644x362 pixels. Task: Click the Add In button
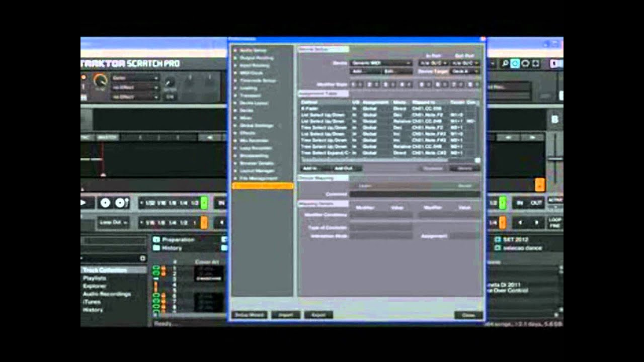click(x=315, y=168)
